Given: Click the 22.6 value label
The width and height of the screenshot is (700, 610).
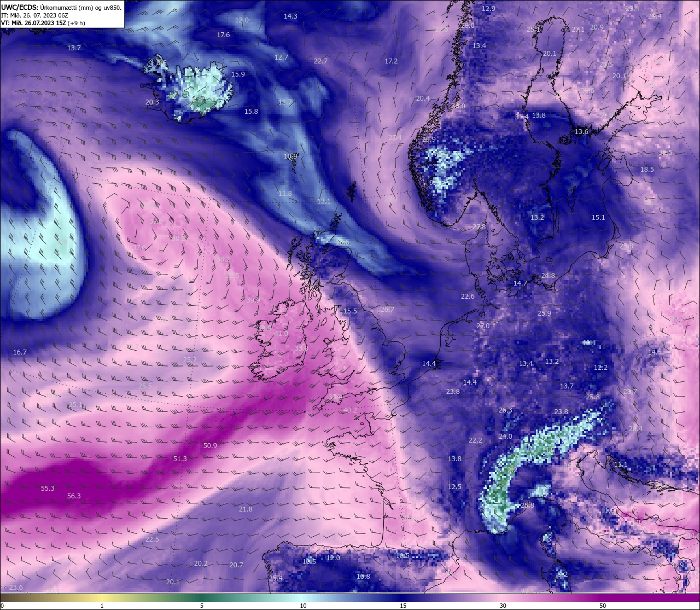Looking at the screenshot, I should point(468,296).
